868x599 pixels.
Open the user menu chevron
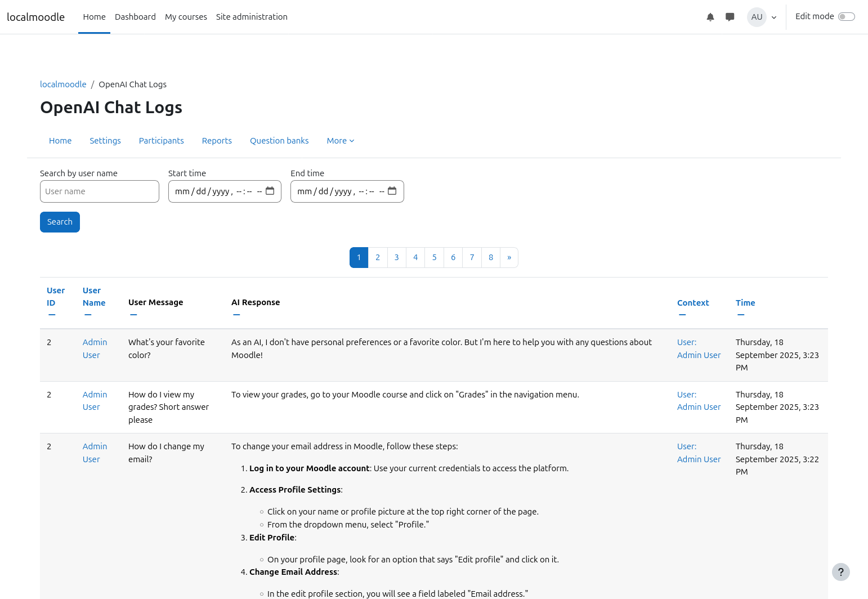click(774, 17)
